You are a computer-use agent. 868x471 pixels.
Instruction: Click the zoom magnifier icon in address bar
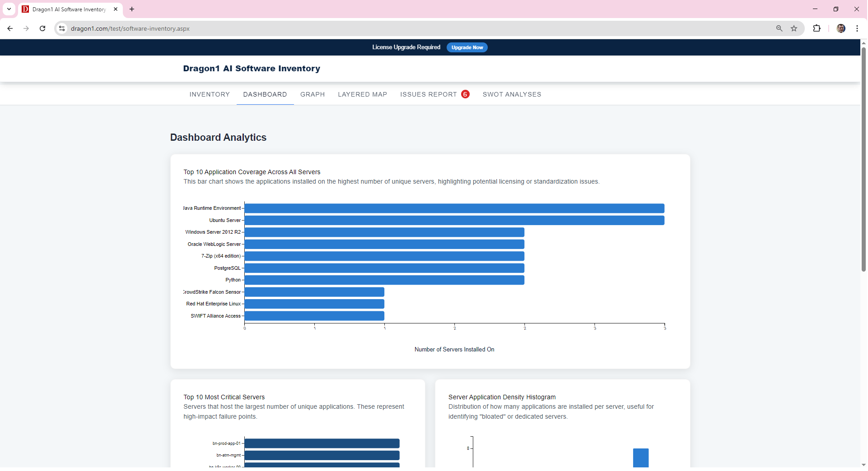tap(779, 28)
